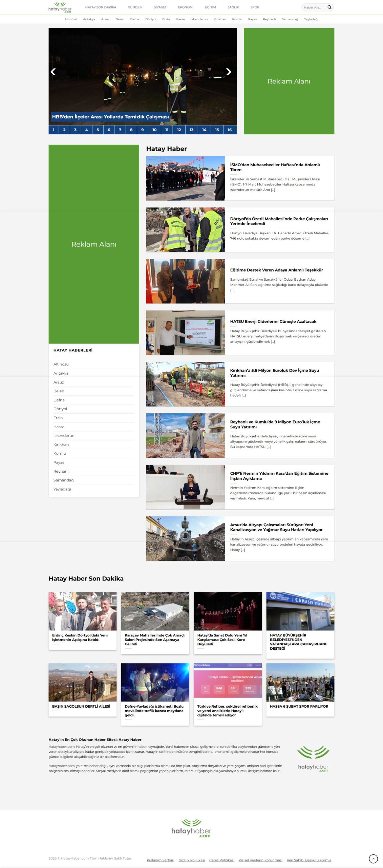Open the EKONOMİ menu item
This screenshot has height=868, width=383.
point(186,7)
